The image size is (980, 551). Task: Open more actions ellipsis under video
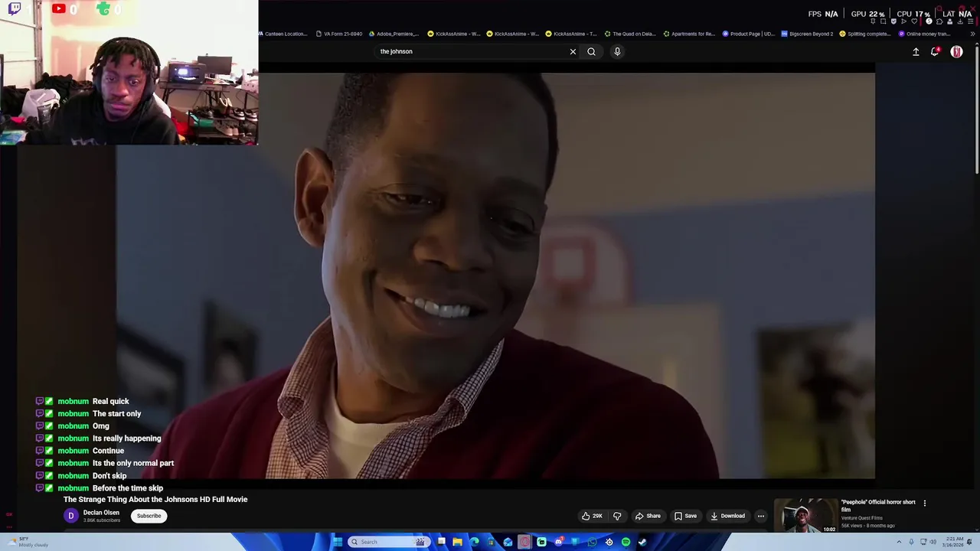tap(760, 516)
